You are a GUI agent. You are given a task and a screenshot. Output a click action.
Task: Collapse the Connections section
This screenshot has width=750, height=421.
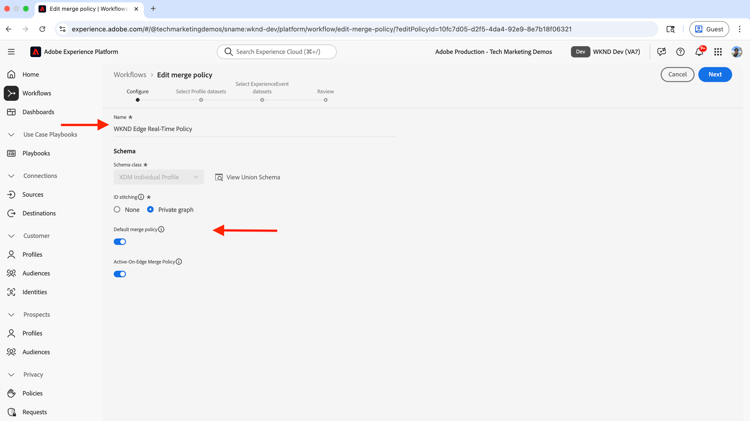click(11, 176)
